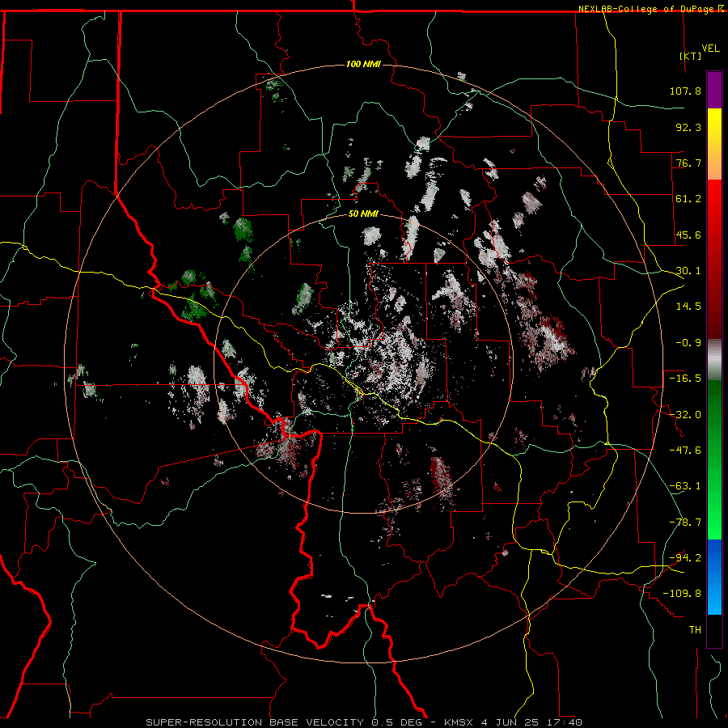Click the 50 NMI range ring label
728x728 pixels.
coord(363,214)
